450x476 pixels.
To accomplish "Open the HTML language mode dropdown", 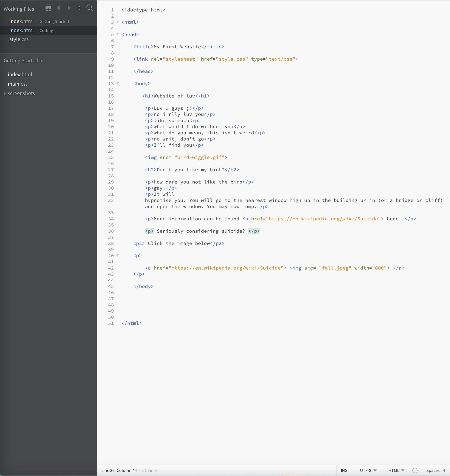I will pos(396,470).
